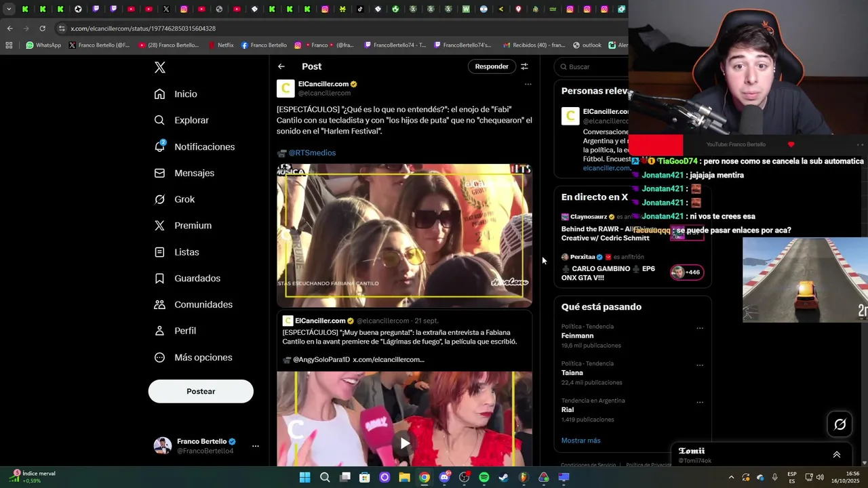Open the three-dot menu on ElCanciller post

[x=528, y=85]
